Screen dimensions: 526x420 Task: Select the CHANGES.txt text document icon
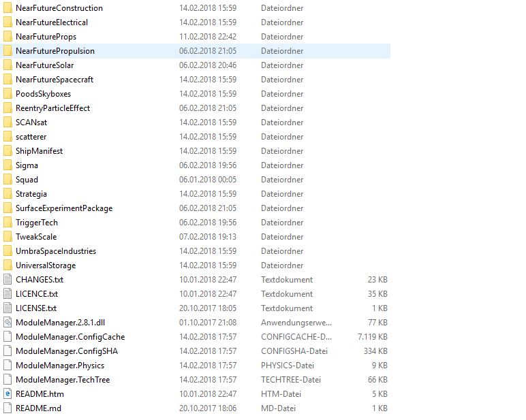point(7,280)
